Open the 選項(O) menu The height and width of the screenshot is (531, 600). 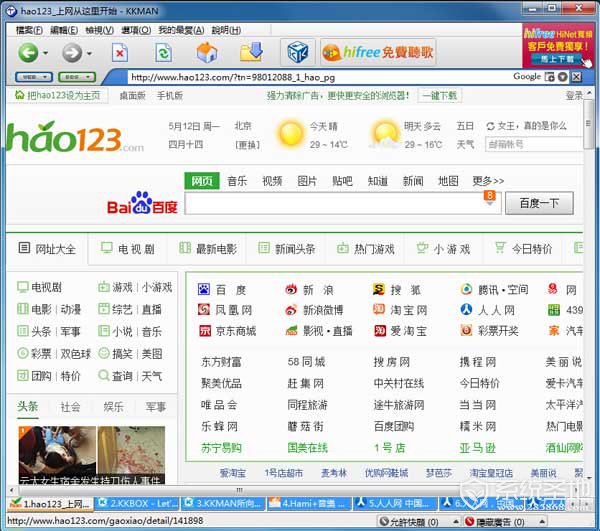coord(136,30)
